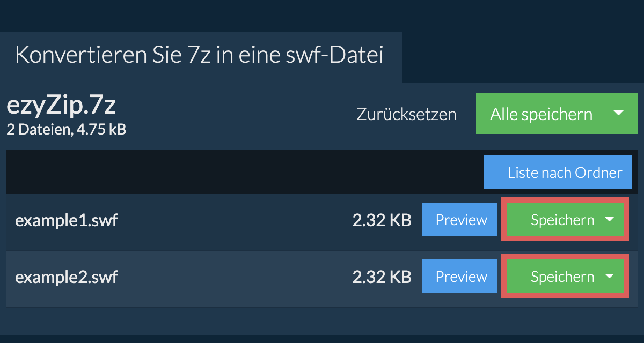This screenshot has height=343, width=644.
Task: Click the Zurücksetzen link
Action: [406, 114]
